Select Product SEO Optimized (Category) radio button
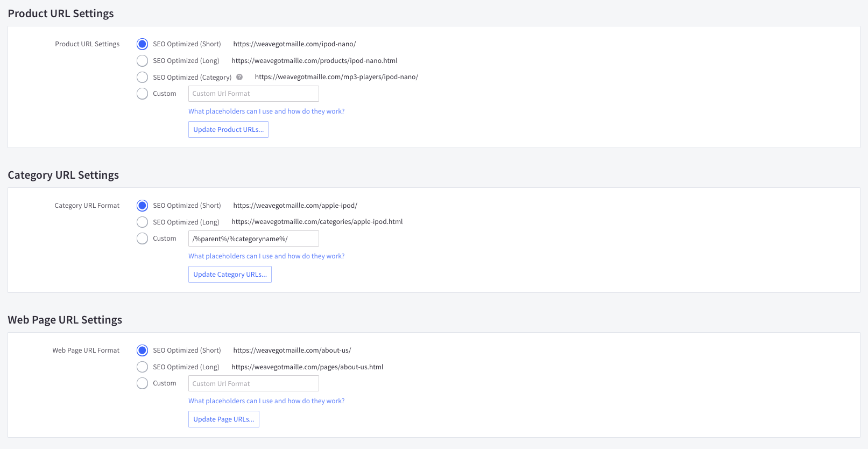Viewport: 868px width, 449px height. pyautogui.click(x=142, y=77)
